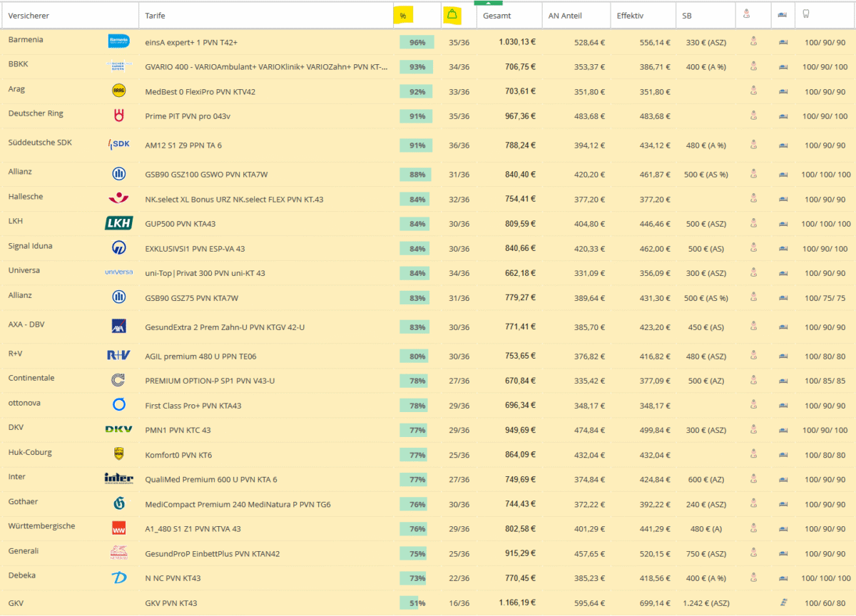Screen dimensions: 856x616
Task: Click the hospital bed icon in the column header
Action: (783, 15)
